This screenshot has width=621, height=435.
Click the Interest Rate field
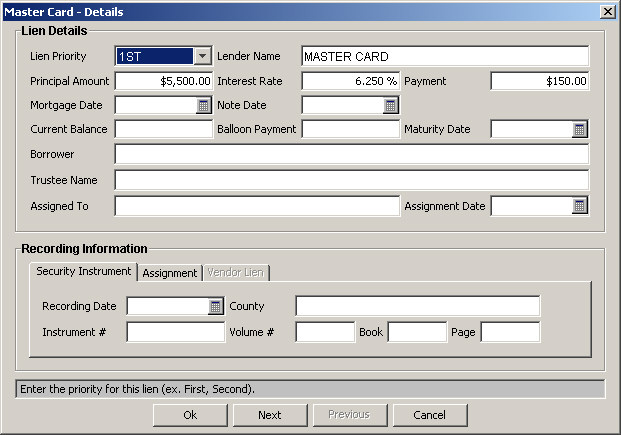(x=351, y=81)
